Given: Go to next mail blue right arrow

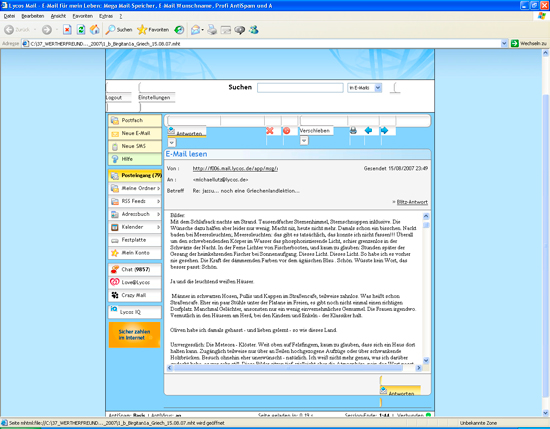Looking at the screenshot, I should 384,130.
